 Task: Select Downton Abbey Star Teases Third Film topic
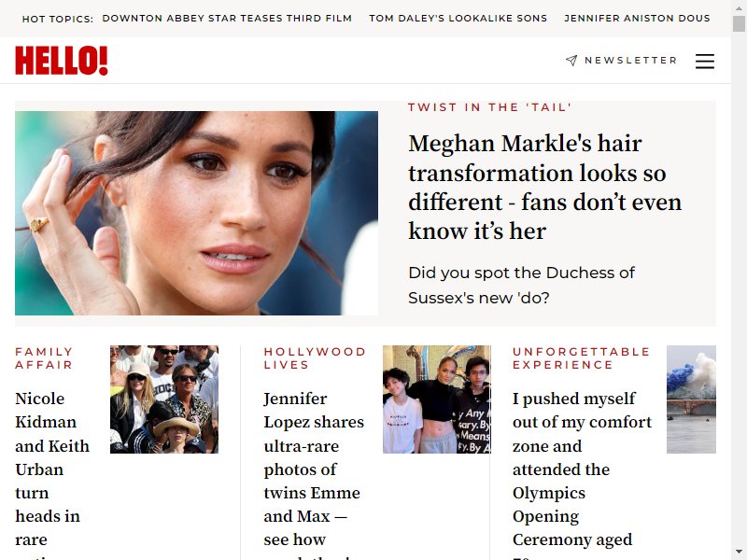227,18
